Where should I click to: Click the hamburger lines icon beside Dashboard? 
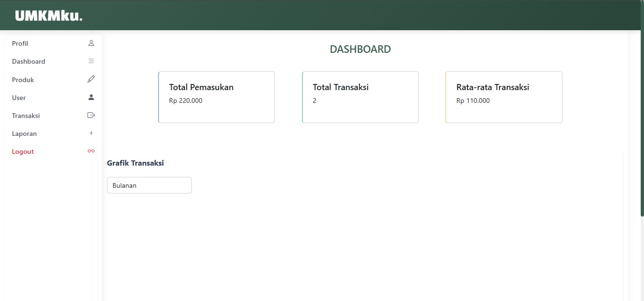pos(91,61)
